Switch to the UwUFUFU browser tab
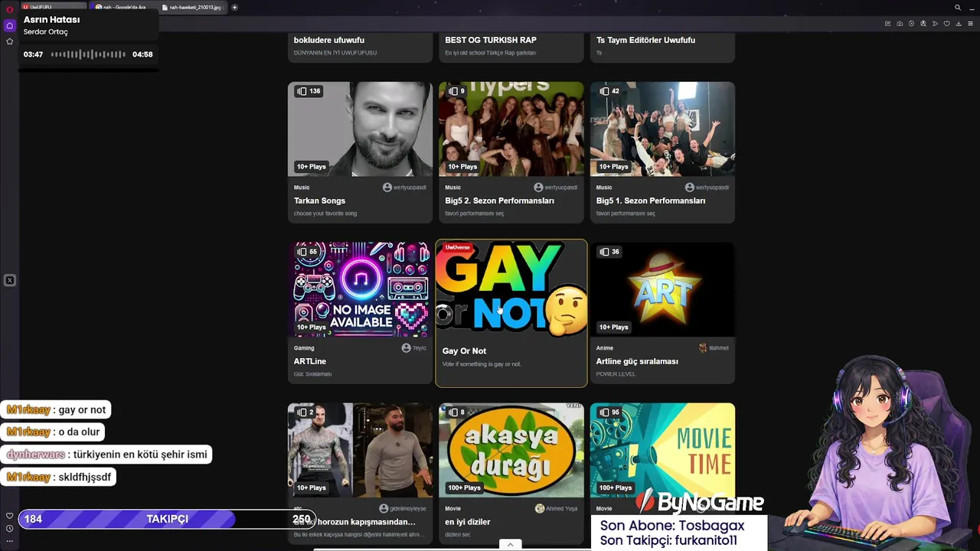This screenshot has height=551, width=980. coord(54,8)
